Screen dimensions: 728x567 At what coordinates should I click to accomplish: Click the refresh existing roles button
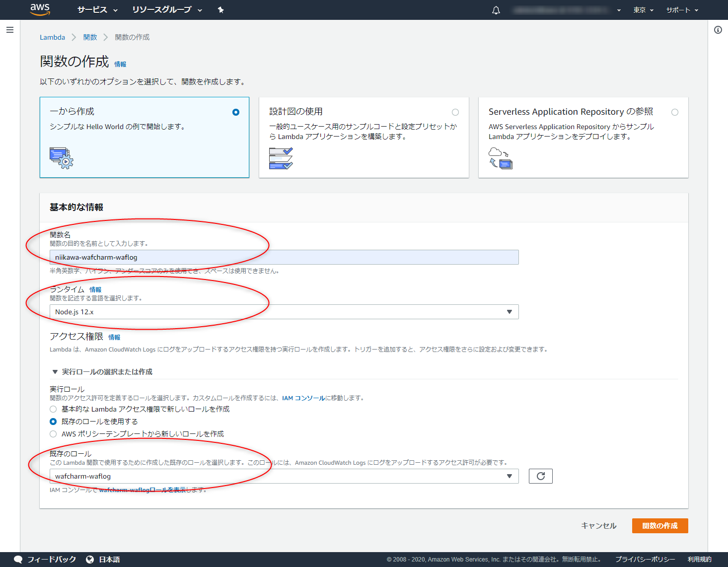540,476
